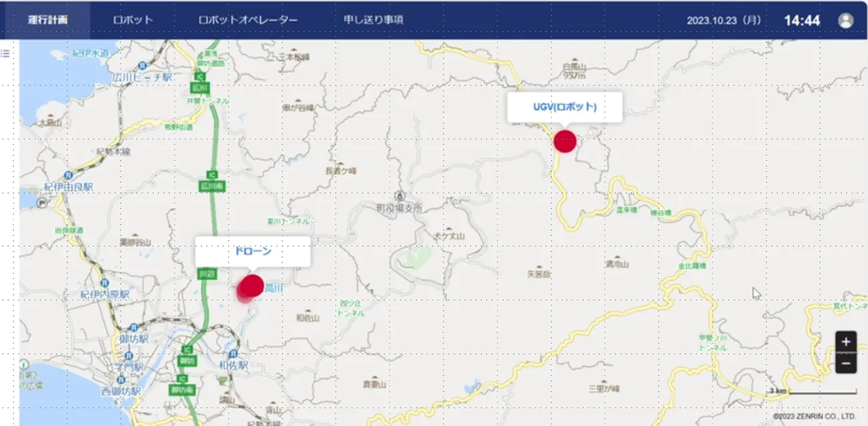Click the 町役場支所 office icon
Viewport: 868px width, 426px height.
pyautogui.click(x=399, y=196)
